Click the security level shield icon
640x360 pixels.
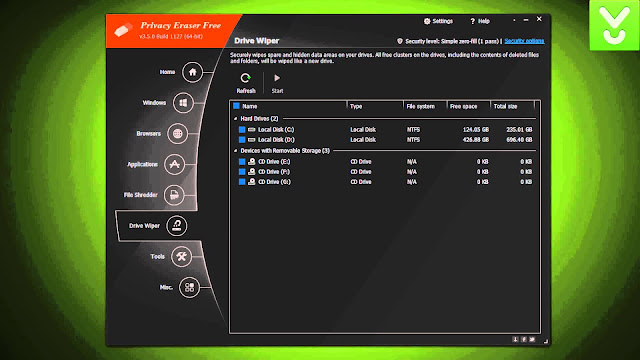point(400,41)
